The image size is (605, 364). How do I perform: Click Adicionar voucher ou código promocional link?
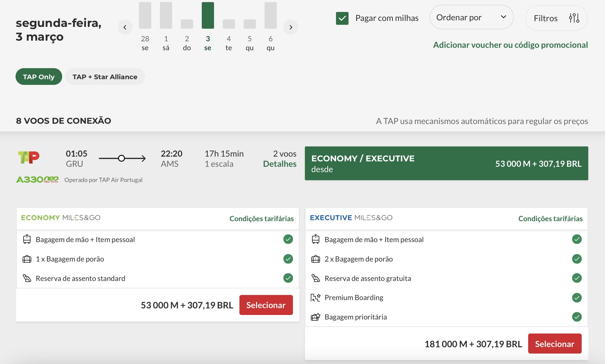[510, 45]
